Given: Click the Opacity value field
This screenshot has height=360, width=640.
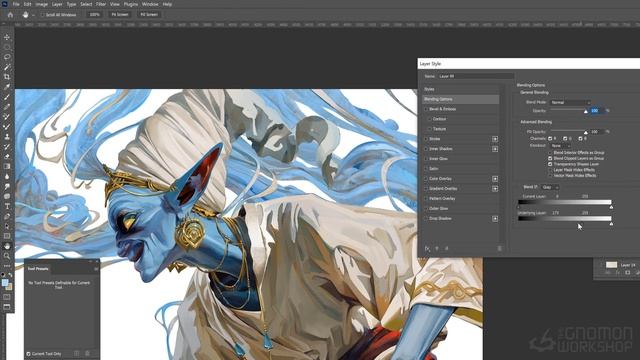Looking at the screenshot, I should coord(597,111).
